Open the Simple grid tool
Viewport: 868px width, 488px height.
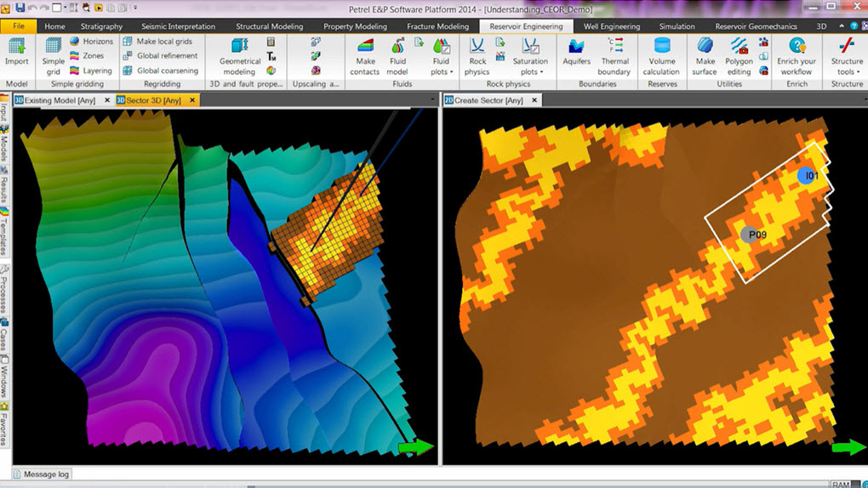(53, 56)
